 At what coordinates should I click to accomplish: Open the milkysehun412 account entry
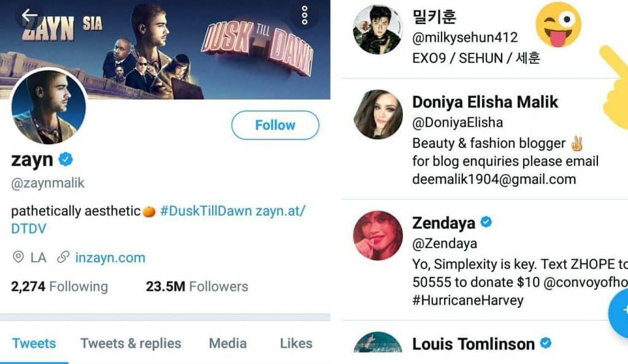(x=466, y=37)
